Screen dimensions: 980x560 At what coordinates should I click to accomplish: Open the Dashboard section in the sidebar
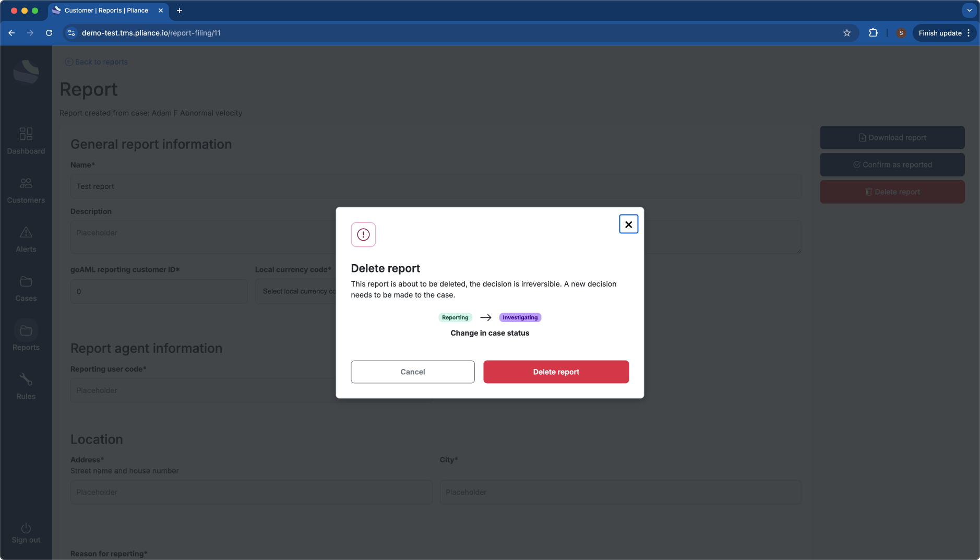(x=26, y=140)
